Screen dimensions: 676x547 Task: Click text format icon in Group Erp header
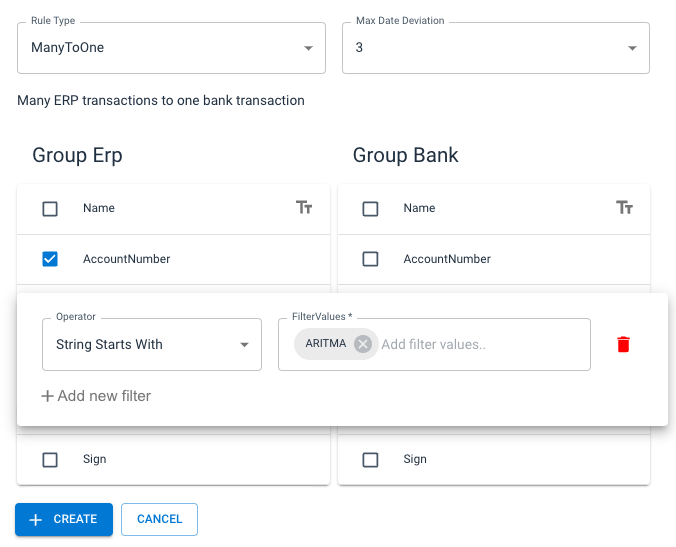pyautogui.click(x=305, y=208)
